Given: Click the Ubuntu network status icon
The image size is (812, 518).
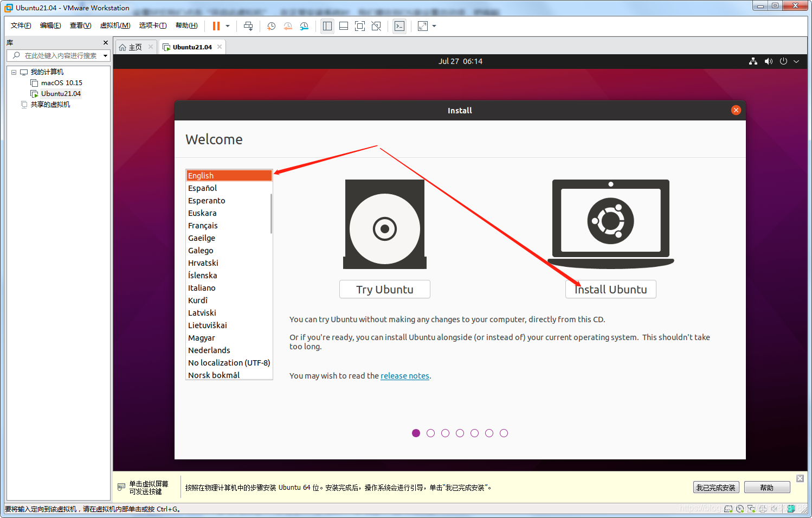Looking at the screenshot, I should [x=753, y=61].
